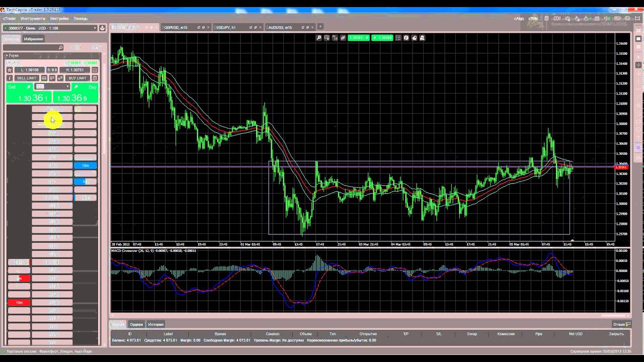Click the second depth-of-market view icon
Image resolution: width=644 pixels, height=362 pixels.
(x=52, y=78)
